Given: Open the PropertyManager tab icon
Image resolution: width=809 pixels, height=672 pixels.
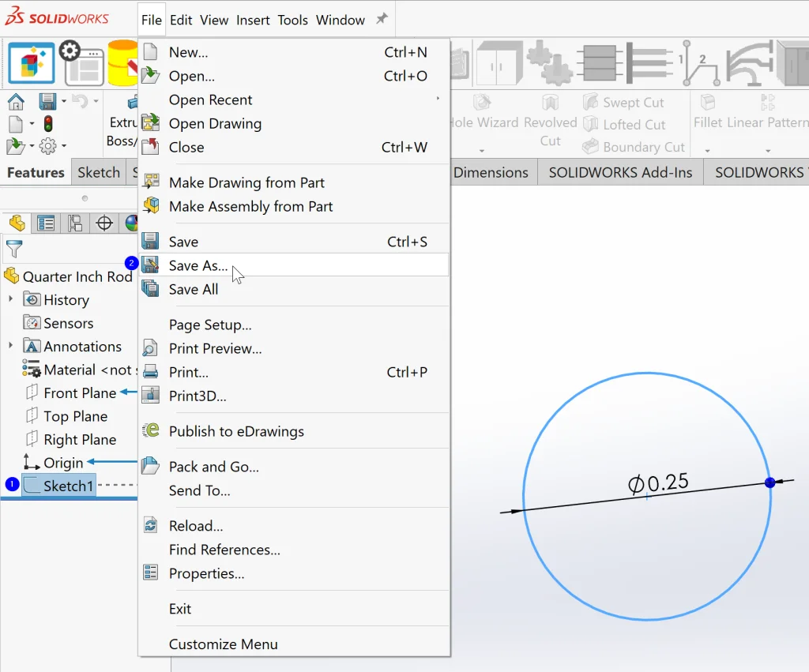Looking at the screenshot, I should [47, 223].
